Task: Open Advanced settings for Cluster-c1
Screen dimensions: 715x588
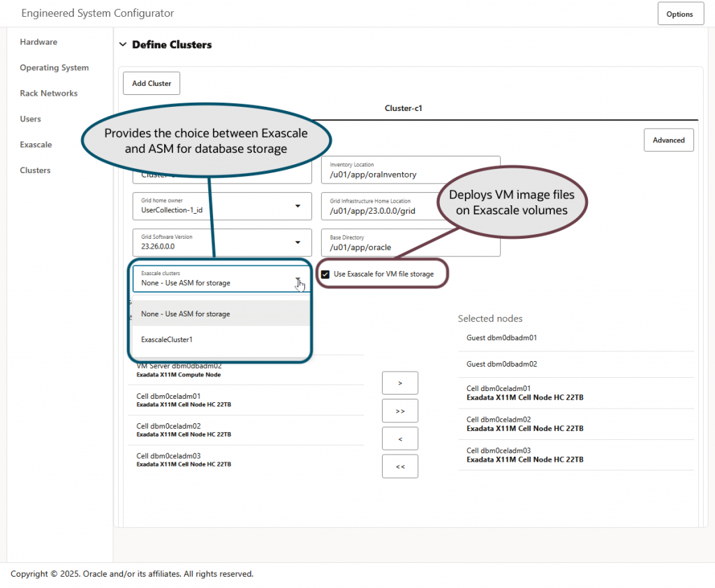Action: coord(668,140)
